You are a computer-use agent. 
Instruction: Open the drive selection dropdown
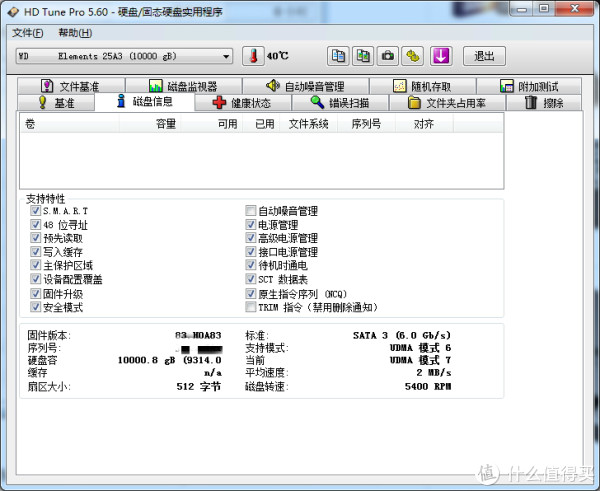(x=124, y=57)
